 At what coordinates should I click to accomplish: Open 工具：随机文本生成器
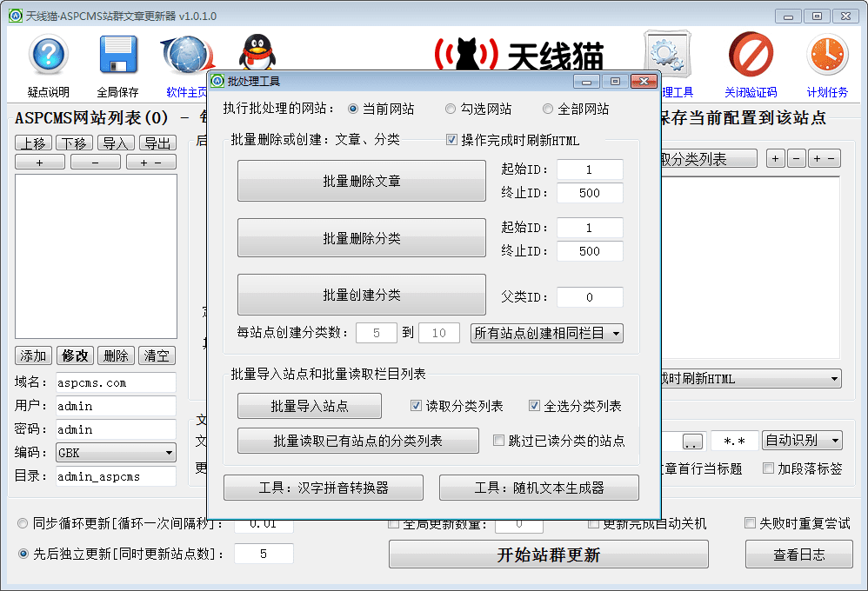(x=539, y=488)
